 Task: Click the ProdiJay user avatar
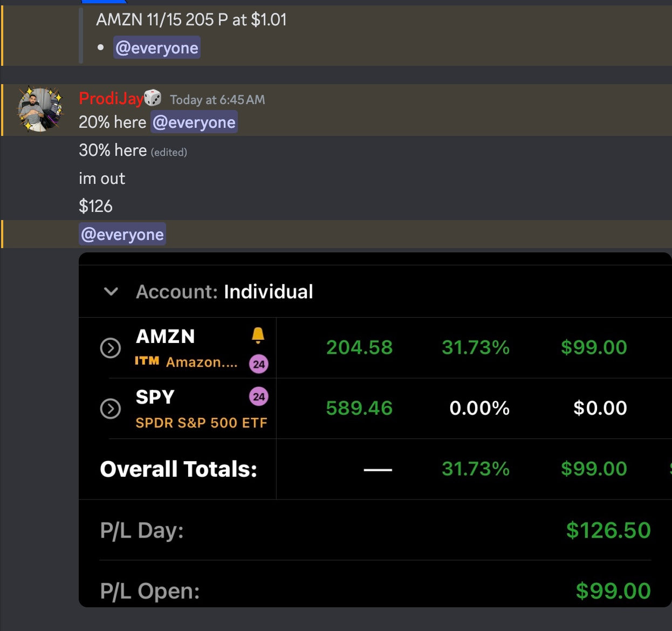click(x=40, y=109)
